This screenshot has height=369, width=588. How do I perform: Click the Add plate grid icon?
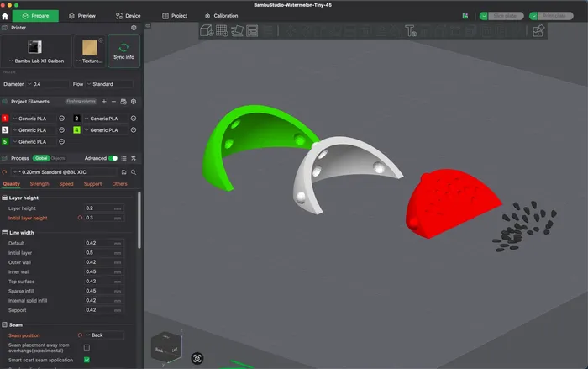[x=219, y=31]
